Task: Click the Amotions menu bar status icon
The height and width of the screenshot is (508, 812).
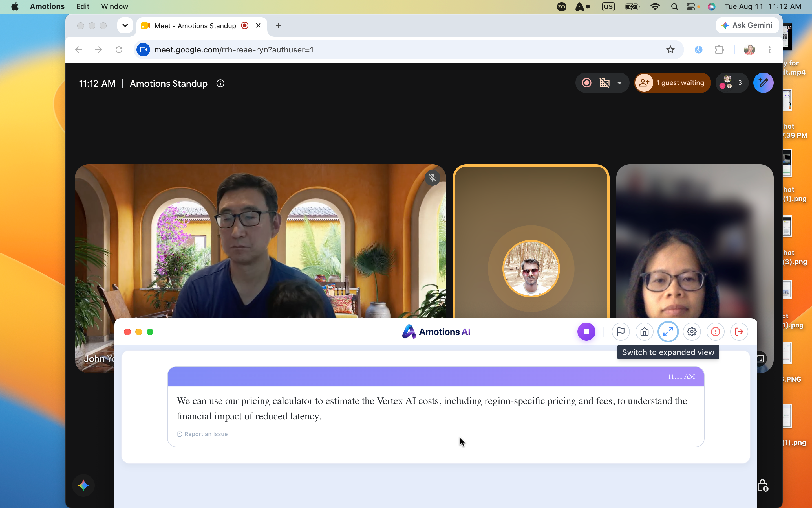Action: pos(582,6)
